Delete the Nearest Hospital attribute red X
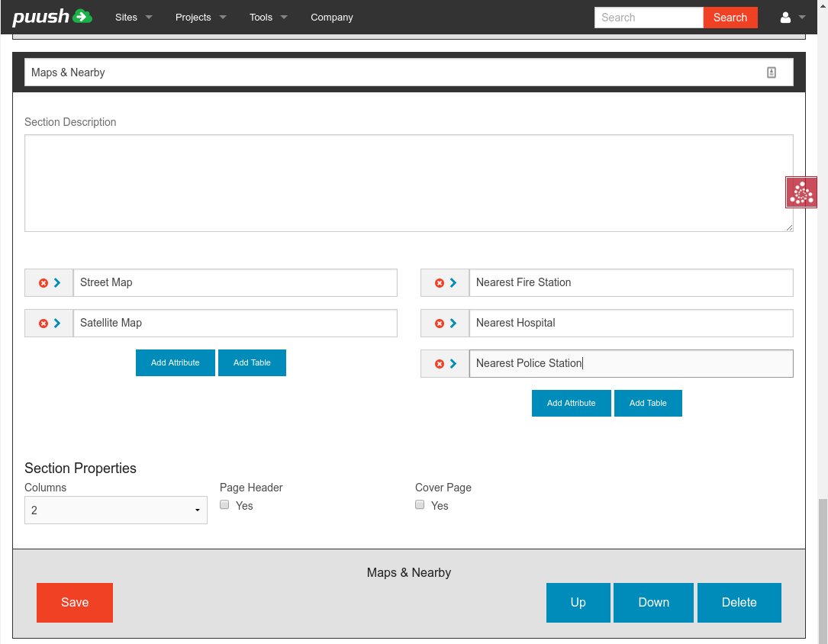 click(440, 324)
